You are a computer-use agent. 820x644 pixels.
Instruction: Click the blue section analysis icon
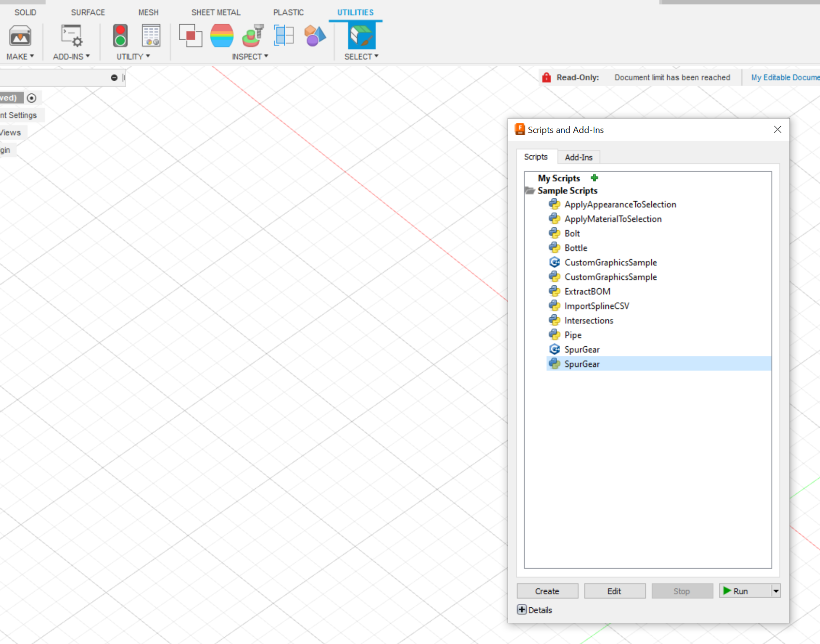pos(284,36)
